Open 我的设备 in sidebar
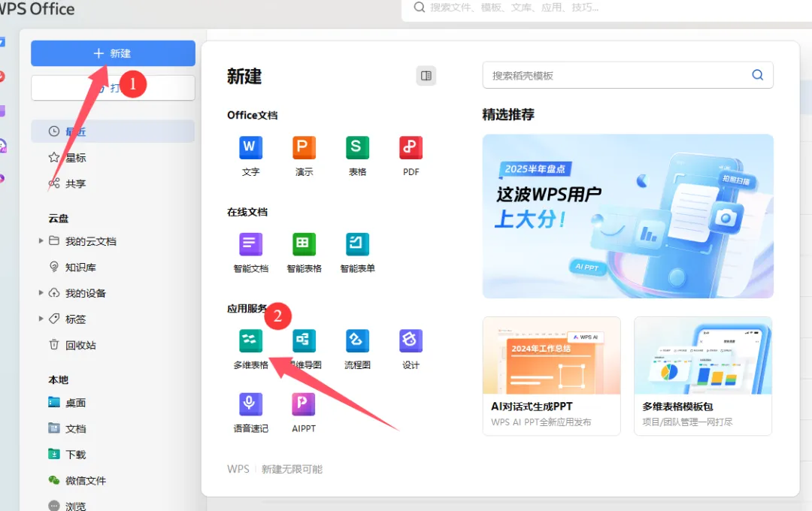The height and width of the screenshot is (511, 812). pos(85,293)
